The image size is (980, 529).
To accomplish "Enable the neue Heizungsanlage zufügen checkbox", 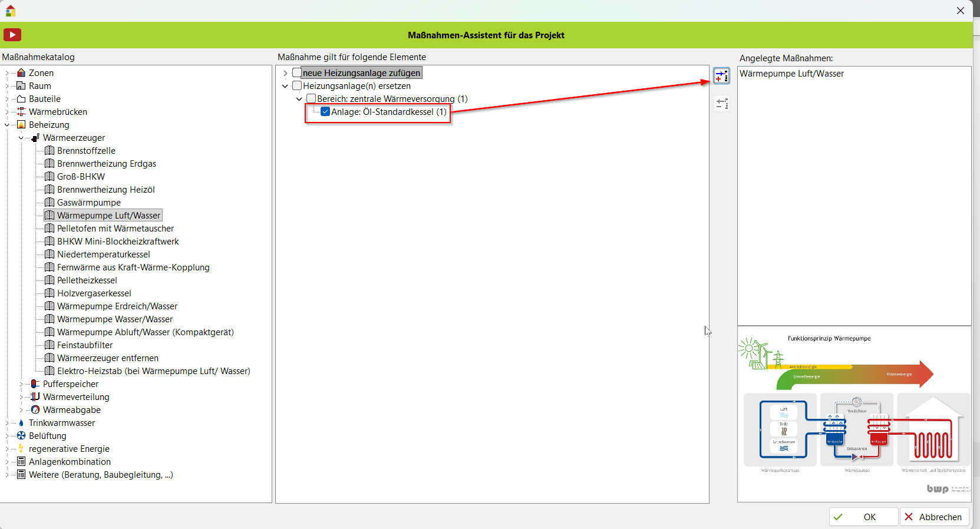I will coord(297,73).
